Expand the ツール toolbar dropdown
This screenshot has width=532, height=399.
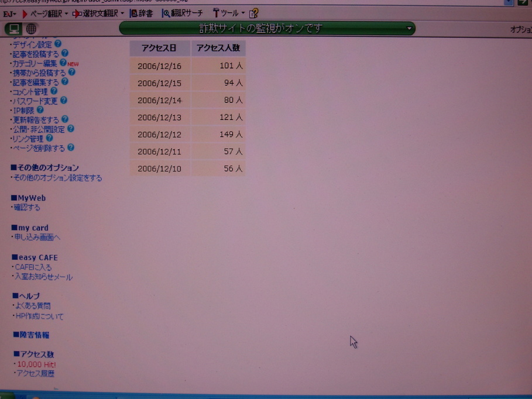[x=243, y=13]
